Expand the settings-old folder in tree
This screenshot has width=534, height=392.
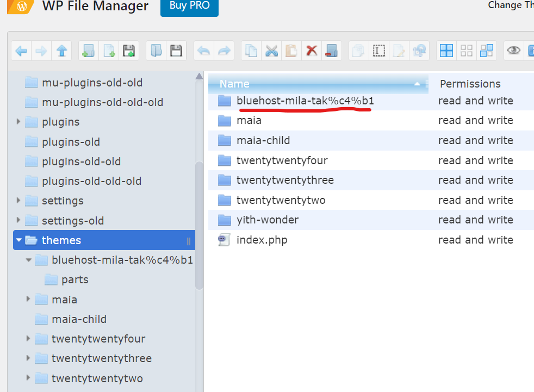tap(18, 220)
